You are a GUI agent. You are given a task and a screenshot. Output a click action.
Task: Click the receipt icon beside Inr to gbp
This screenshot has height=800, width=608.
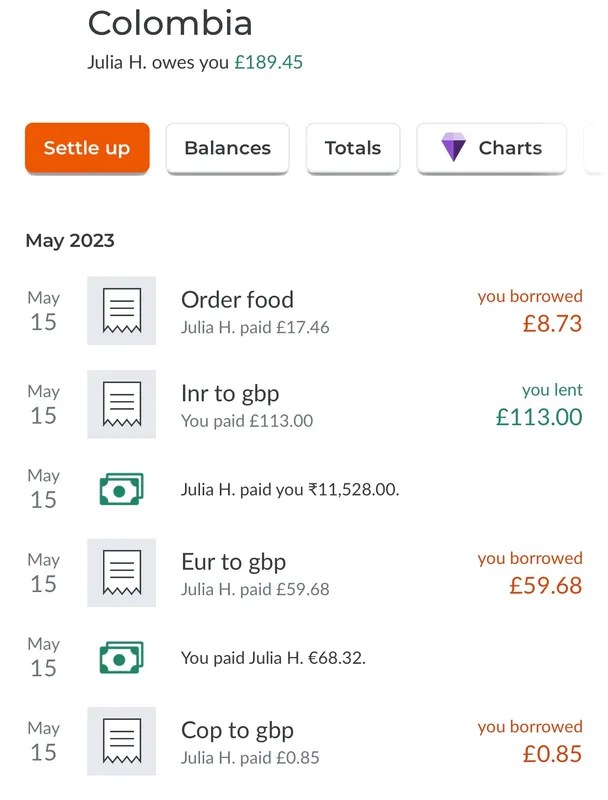point(121,404)
